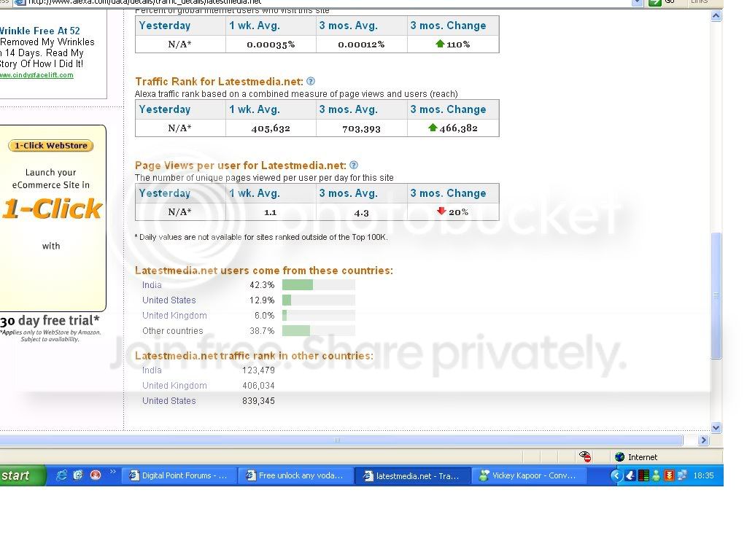The width and height of the screenshot is (747, 560).
Task: Click the 839,345 United States rank
Action: (x=258, y=400)
